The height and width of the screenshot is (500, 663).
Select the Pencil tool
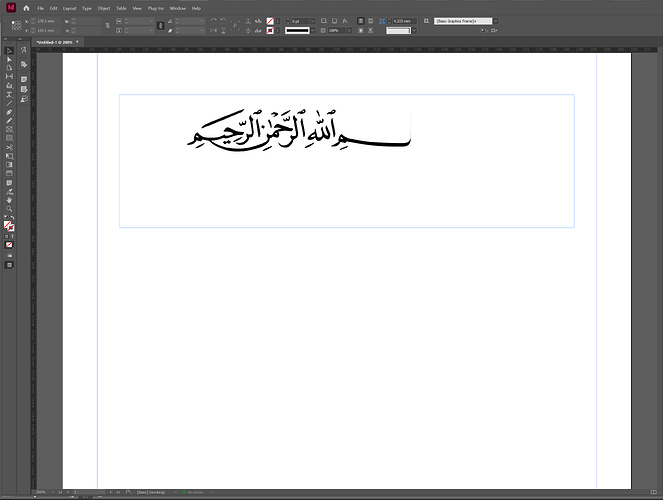click(9, 120)
